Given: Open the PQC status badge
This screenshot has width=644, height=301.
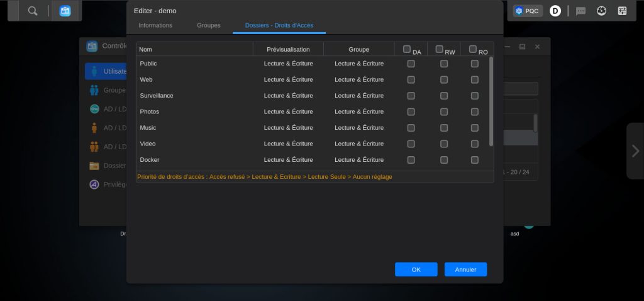Looking at the screenshot, I should (x=528, y=11).
